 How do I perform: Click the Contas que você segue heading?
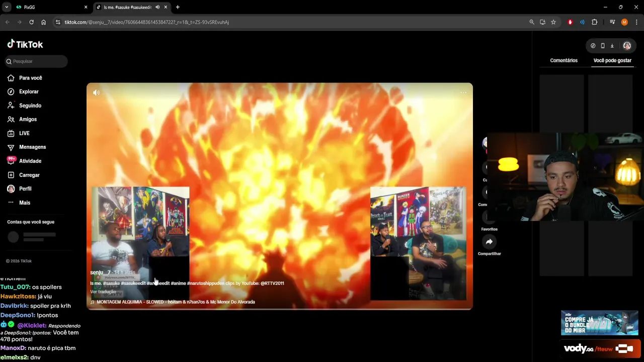click(x=31, y=222)
